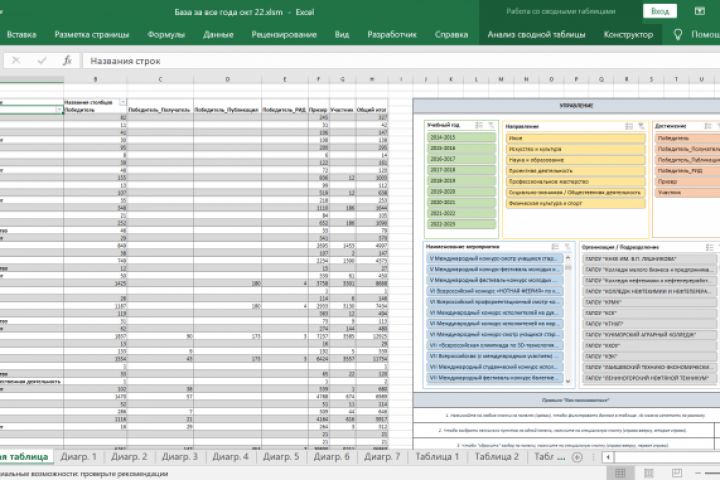Click the lightbulb help search icon
This screenshot has height=480, width=720.
pos(678,34)
